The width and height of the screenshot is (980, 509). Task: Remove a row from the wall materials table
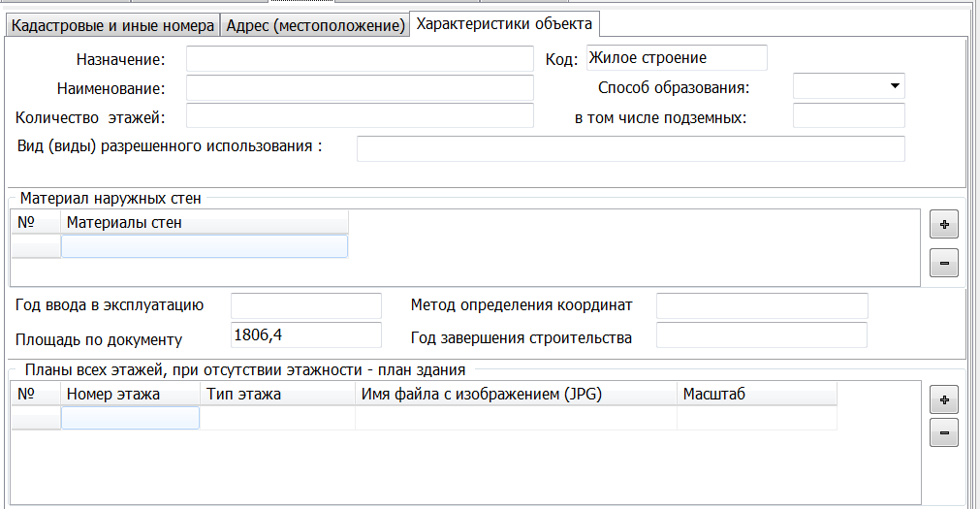point(943,262)
